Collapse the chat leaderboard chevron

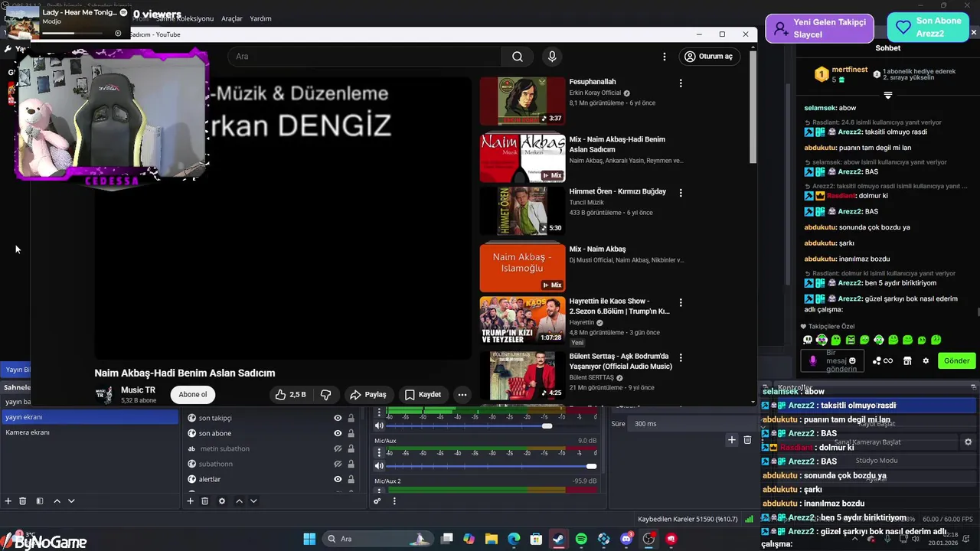click(x=888, y=96)
